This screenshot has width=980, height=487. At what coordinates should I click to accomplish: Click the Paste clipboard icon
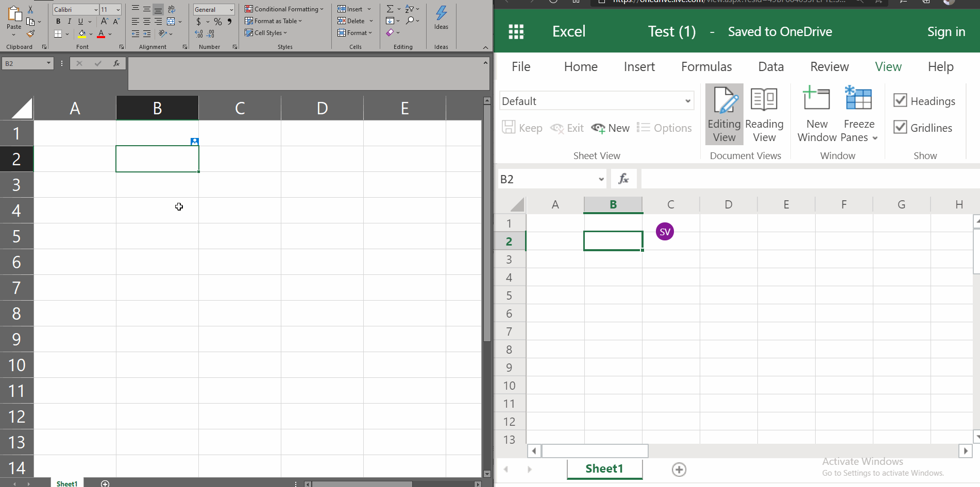[14, 14]
